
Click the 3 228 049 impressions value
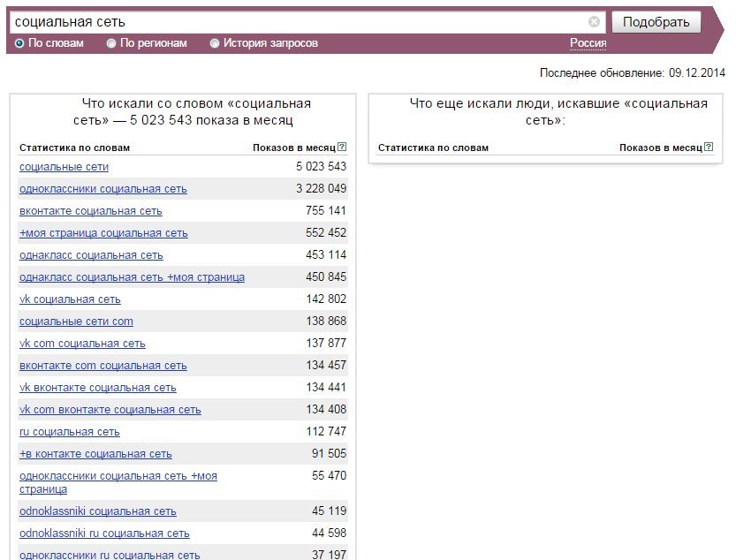(321, 188)
